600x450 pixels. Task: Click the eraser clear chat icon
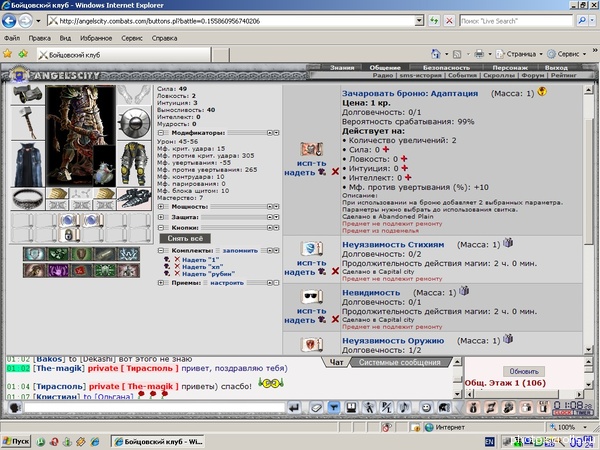click(316, 408)
